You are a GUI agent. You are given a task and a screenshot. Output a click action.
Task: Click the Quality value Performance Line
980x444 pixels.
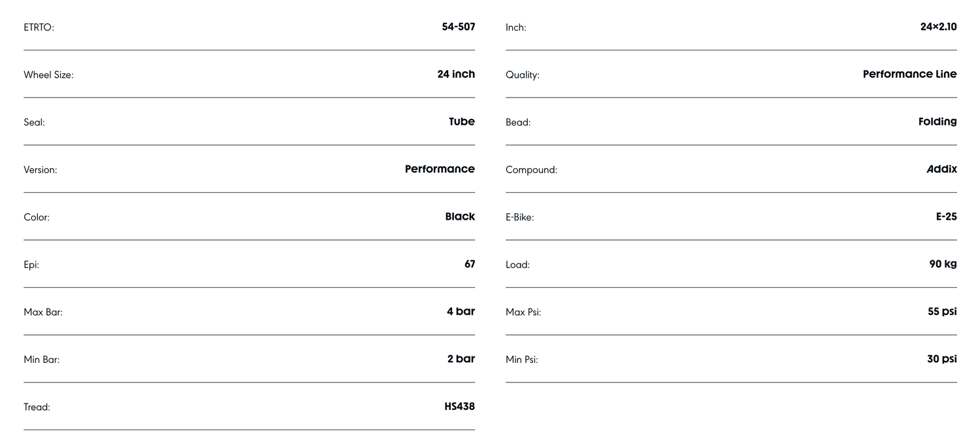click(909, 74)
